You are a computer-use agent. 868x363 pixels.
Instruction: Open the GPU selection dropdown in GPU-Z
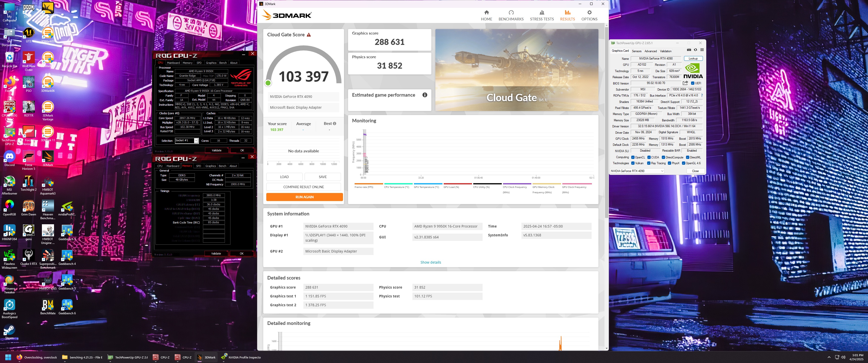[637, 171]
